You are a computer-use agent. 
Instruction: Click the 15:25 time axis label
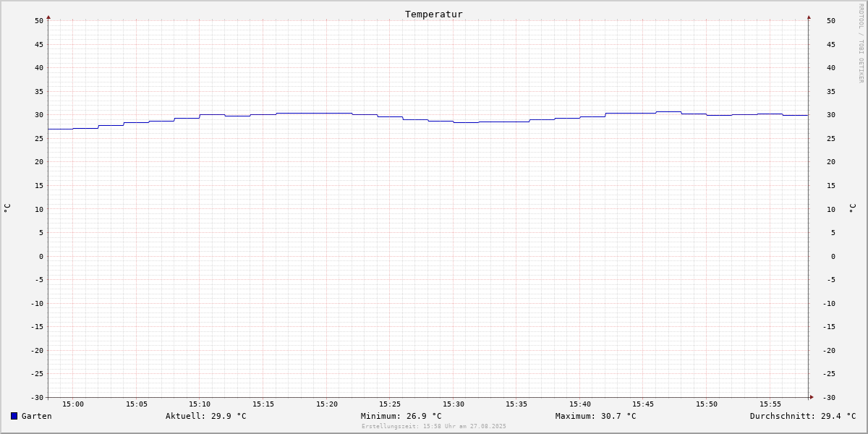pos(390,404)
